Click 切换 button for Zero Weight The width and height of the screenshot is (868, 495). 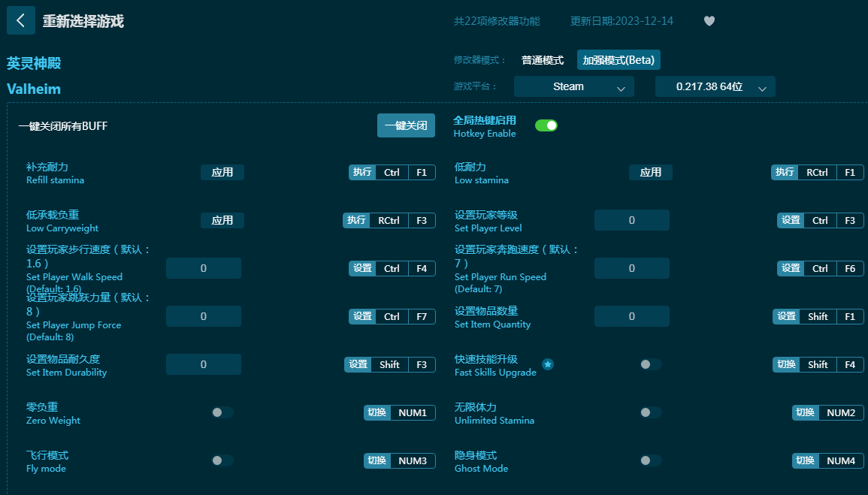[377, 412]
